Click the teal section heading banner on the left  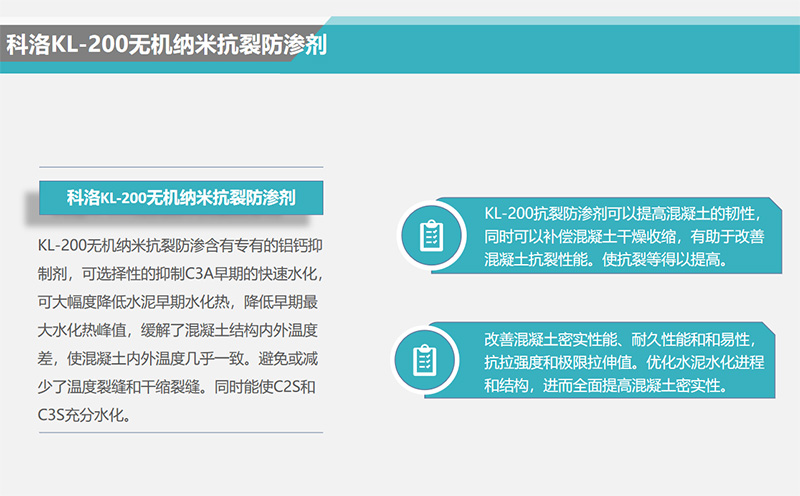pyautogui.click(x=180, y=197)
